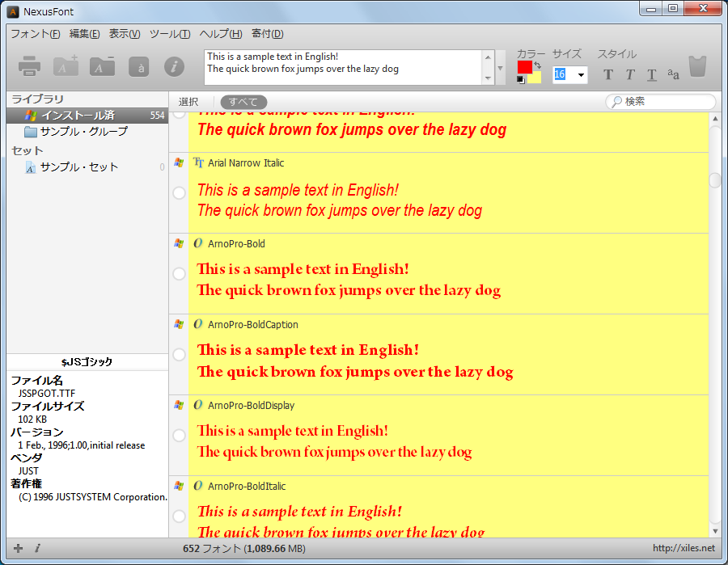Reset colors to default black-white icon
This screenshot has width=728, height=565.
coord(520,80)
